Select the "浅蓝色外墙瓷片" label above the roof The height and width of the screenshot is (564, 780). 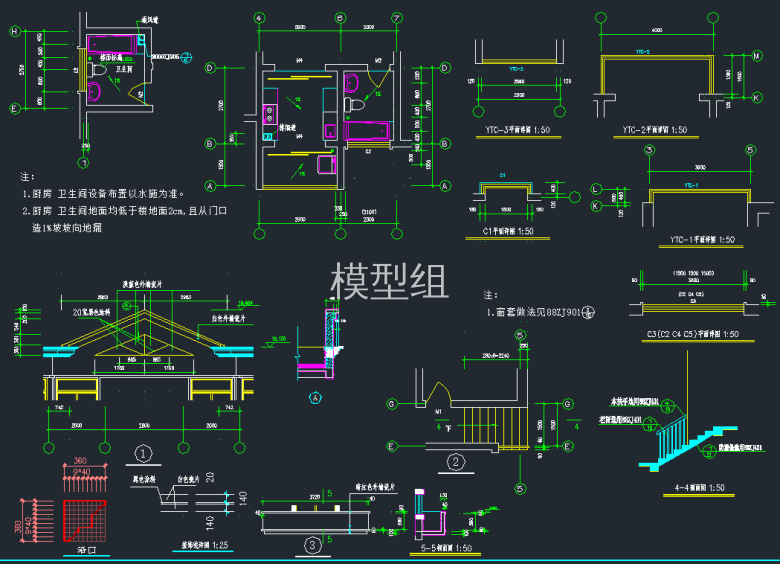[142, 284]
